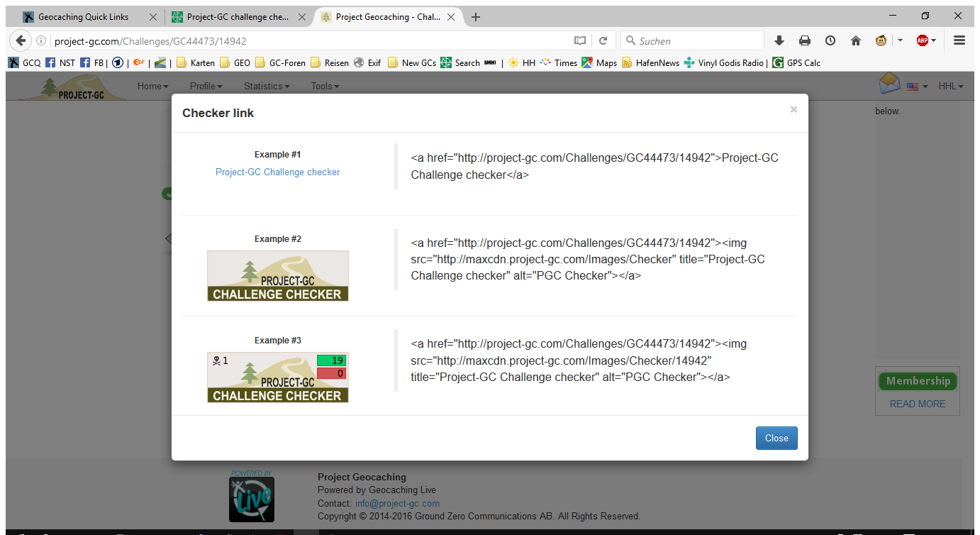The height and width of the screenshot is (535, 980).
Task: Open the GCQ bookmark
Action: tap(24, 63)
